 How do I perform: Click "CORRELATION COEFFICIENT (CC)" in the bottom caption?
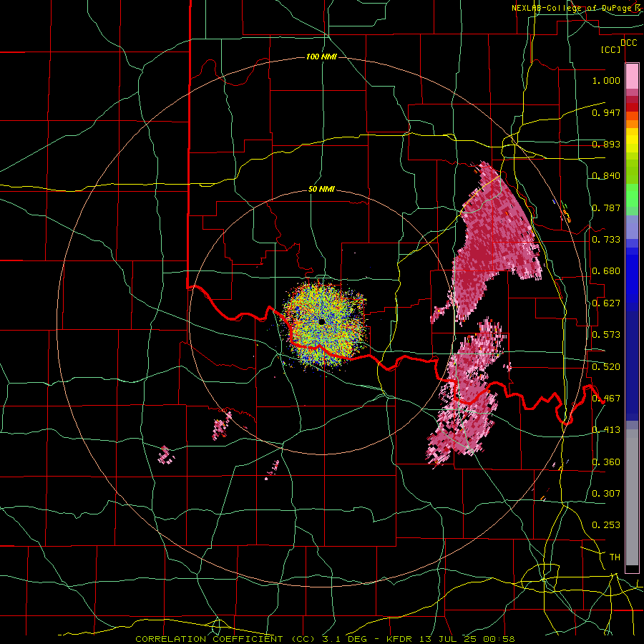coord(226,639)
